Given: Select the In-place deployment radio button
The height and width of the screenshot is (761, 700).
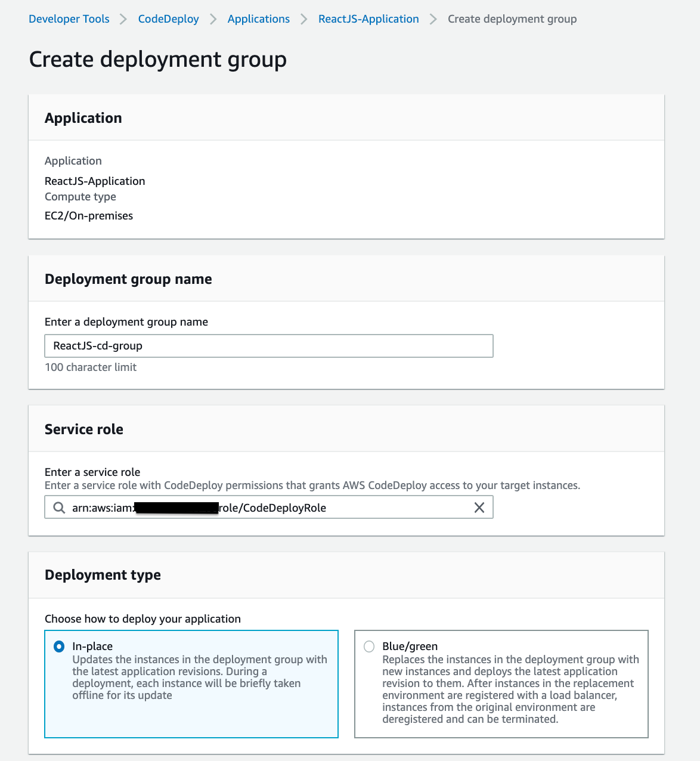Looking at the screenshot, I should point(59,646).
